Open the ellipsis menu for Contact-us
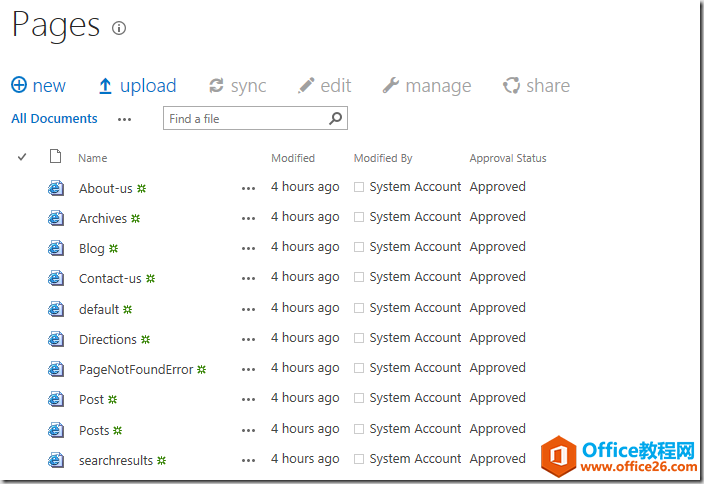Screen dimensions: 704x484 248,278
